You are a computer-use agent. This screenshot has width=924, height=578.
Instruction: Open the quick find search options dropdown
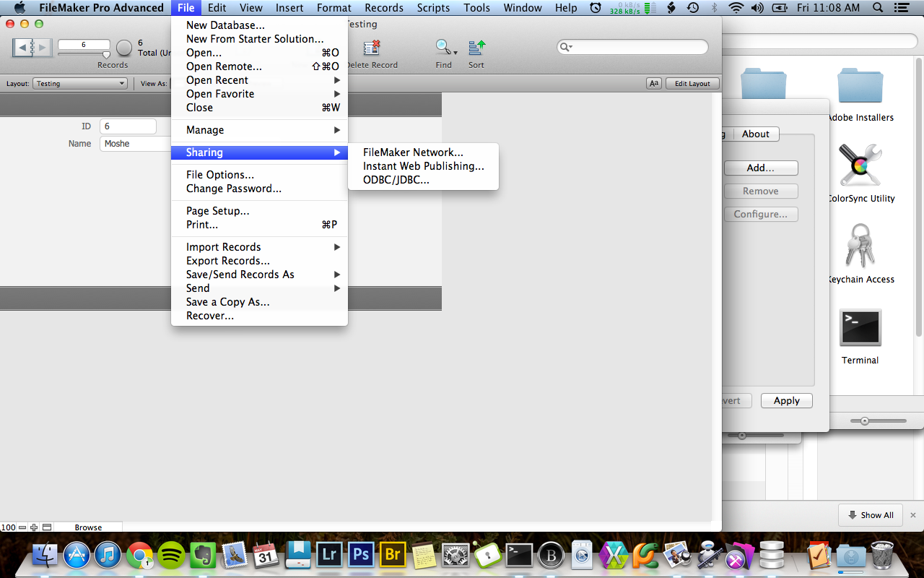[567, 47]
